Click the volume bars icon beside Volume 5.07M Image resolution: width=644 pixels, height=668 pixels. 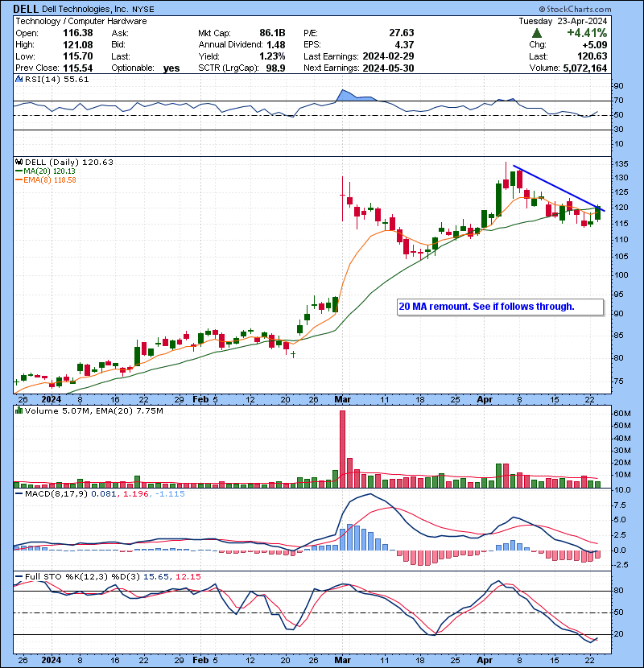[x=19, y=410]
